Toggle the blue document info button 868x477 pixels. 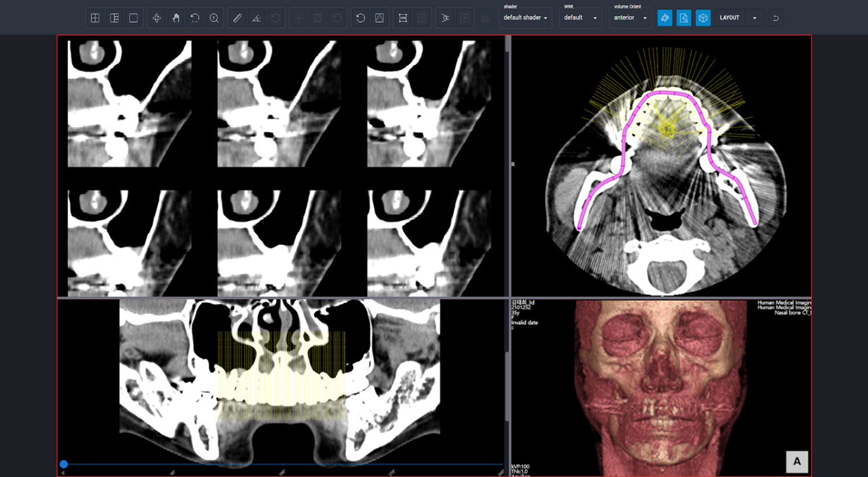pyautogui.click(x=684, y=18)
